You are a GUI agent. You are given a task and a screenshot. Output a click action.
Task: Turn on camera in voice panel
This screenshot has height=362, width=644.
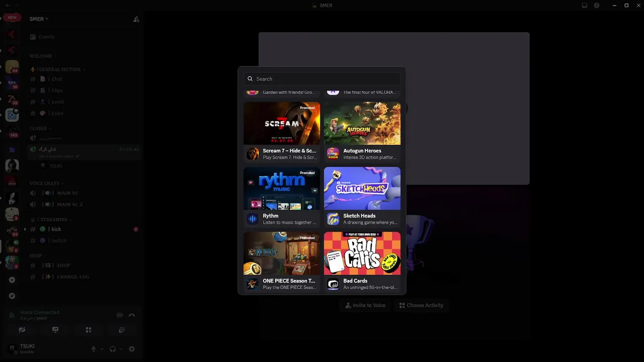[x=22, y=330]
